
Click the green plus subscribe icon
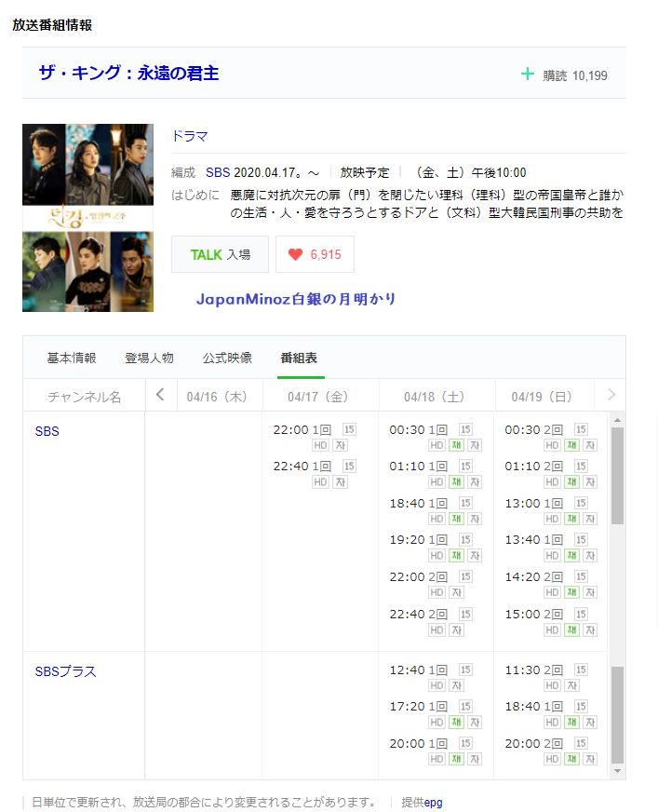(x=527, y=74)
